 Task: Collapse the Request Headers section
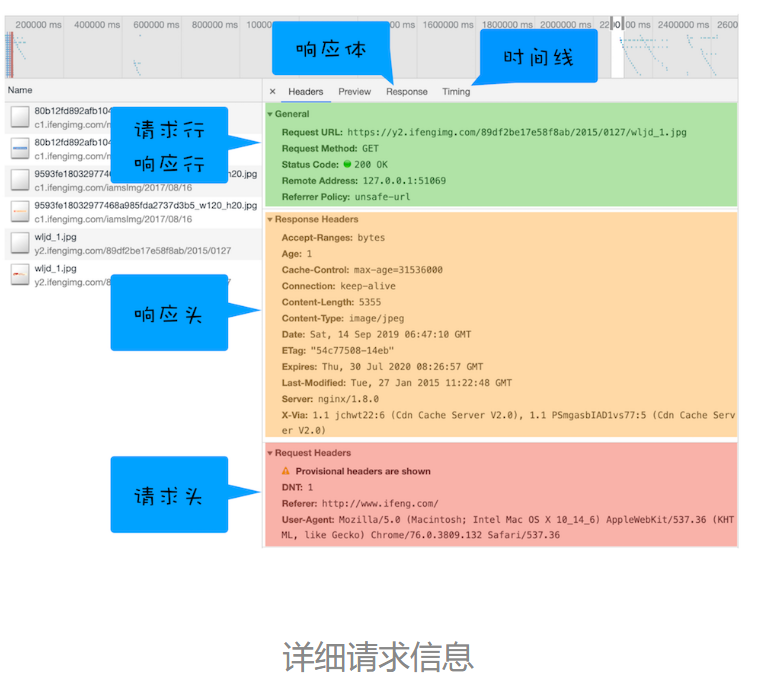click(270, 453)
